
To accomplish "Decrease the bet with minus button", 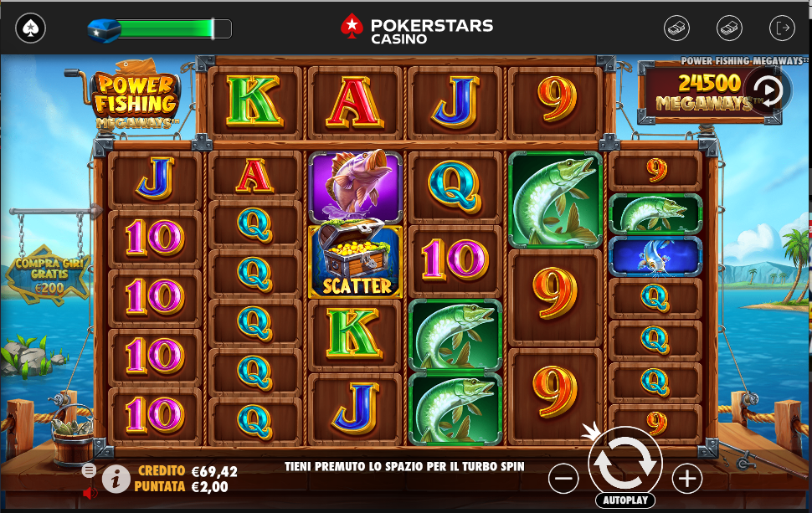I will pyautogui.click(x=563, y=479).
